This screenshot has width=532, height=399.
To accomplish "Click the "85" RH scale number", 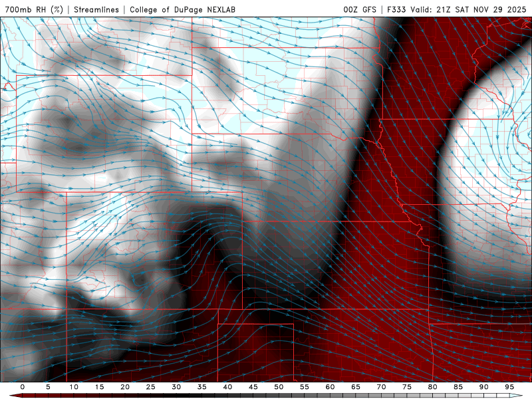I will coord(458,387).
